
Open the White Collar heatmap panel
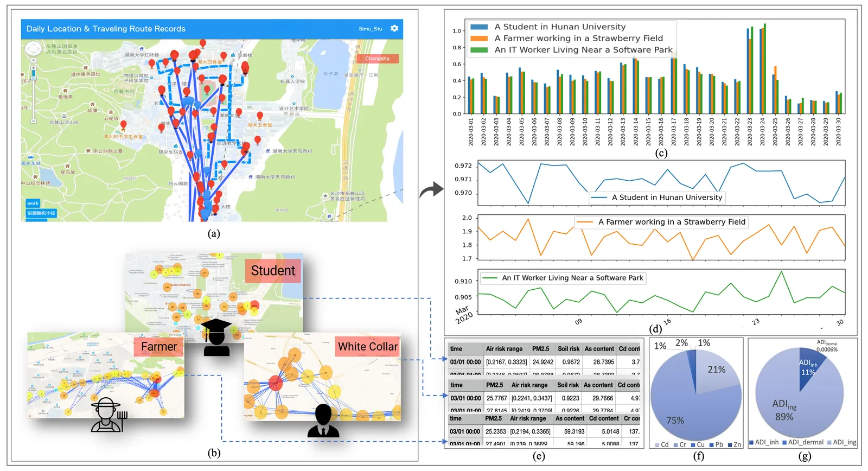point(322,377)
